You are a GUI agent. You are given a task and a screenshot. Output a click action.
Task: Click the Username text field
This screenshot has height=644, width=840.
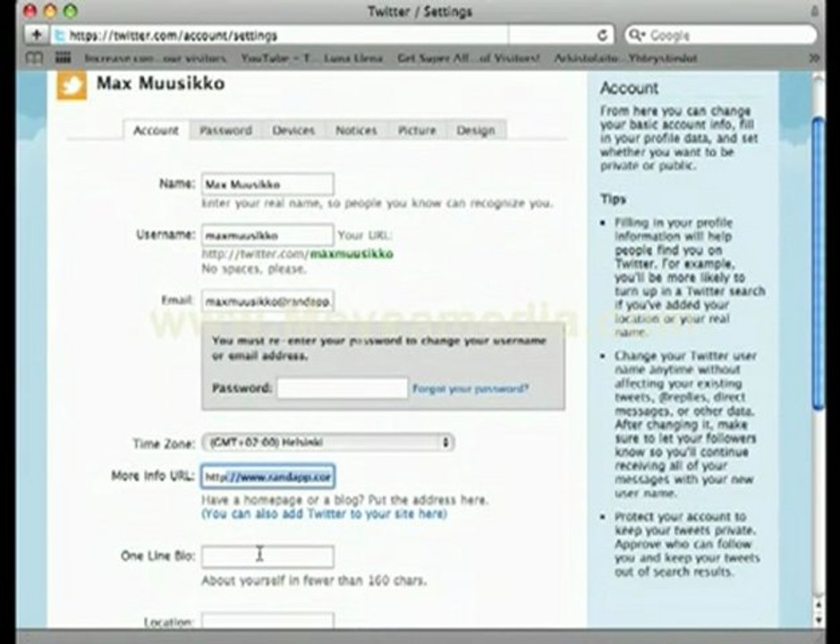click(x=267, y=235)
